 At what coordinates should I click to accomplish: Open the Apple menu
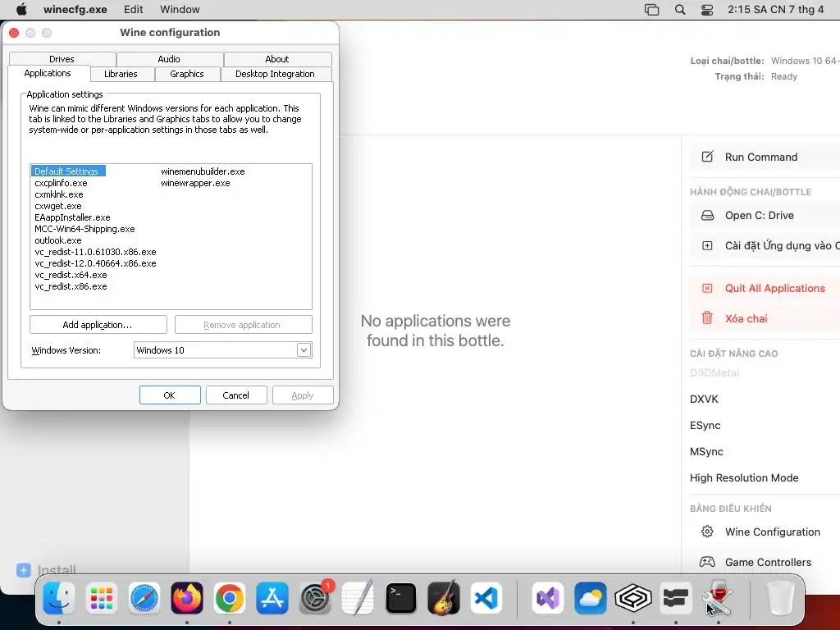tap(21, 9)
